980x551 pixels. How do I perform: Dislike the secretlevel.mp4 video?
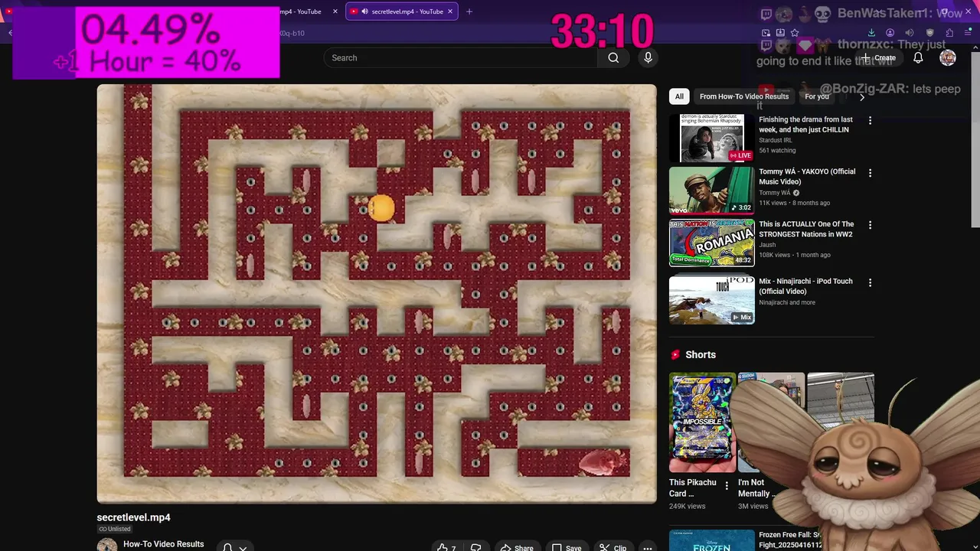coord(476,548)
